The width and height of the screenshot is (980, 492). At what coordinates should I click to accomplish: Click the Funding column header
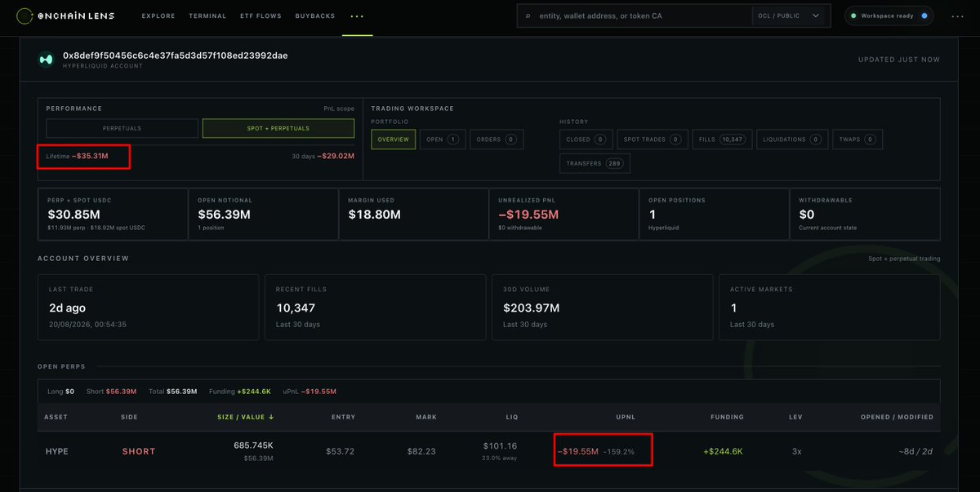point(727,417)
